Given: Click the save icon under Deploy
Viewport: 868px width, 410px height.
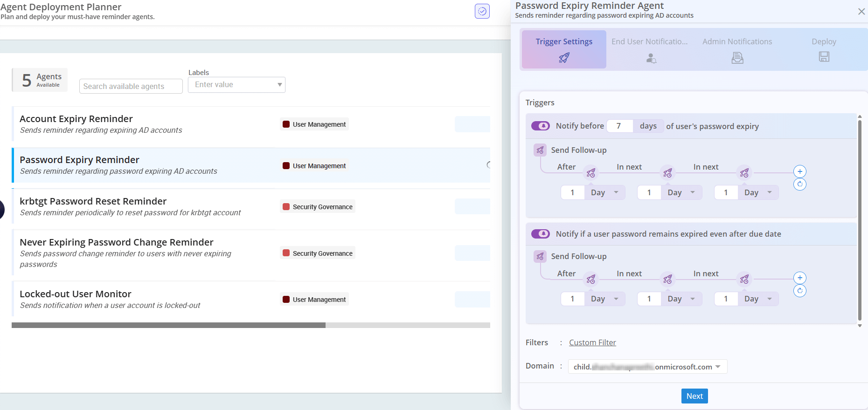Looking at the screenshot, I should (824, 56).
